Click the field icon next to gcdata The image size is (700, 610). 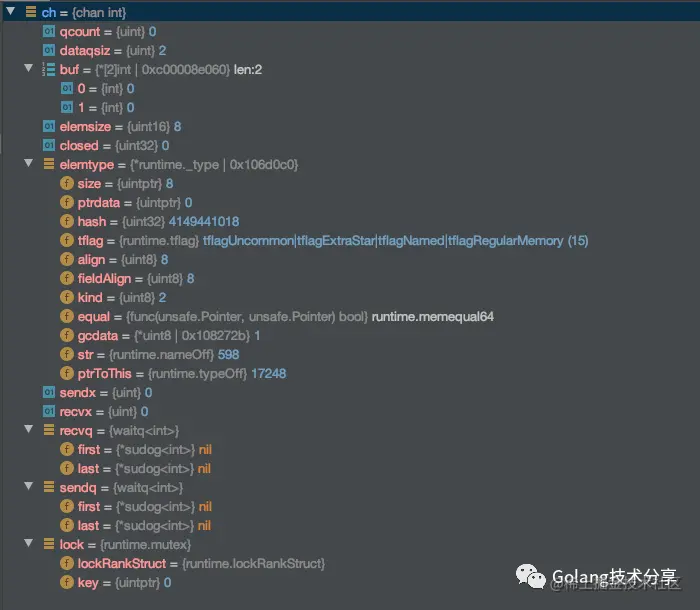point(67,335)
